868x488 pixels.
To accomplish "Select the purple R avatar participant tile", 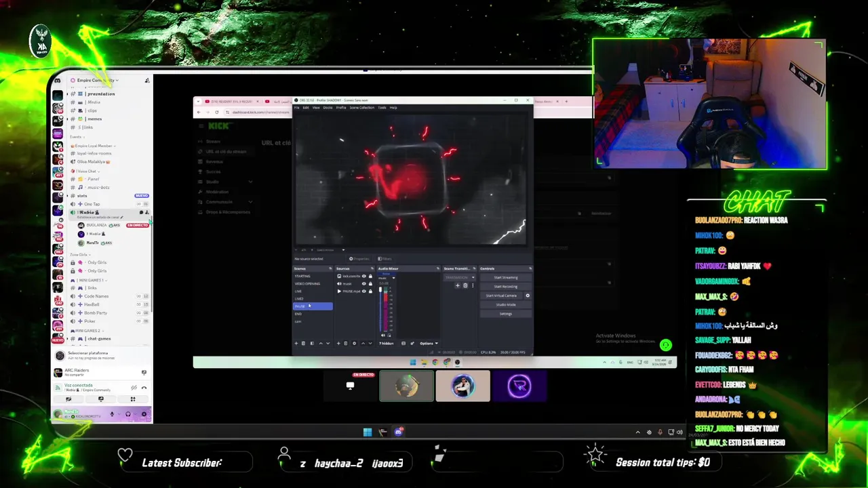I will click(519, 386).
